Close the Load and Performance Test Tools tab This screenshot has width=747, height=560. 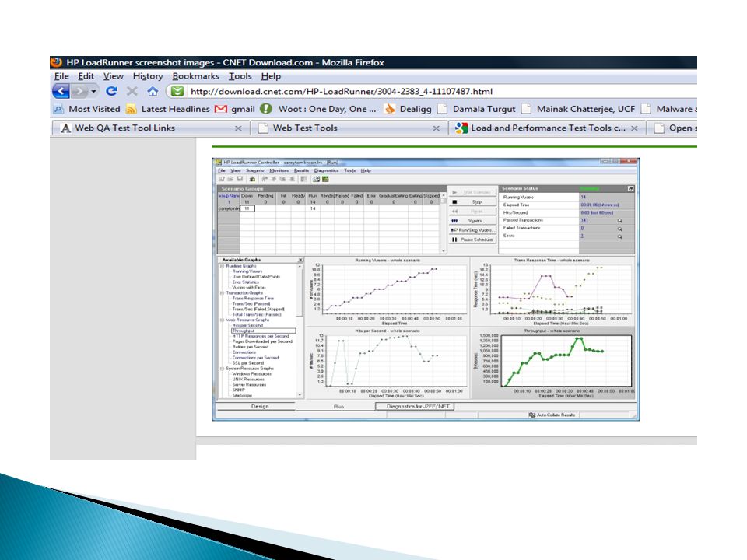634,128
